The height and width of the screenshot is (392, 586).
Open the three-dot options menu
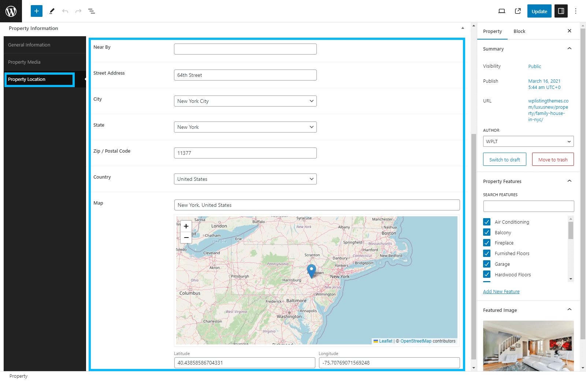click(576, 11)
